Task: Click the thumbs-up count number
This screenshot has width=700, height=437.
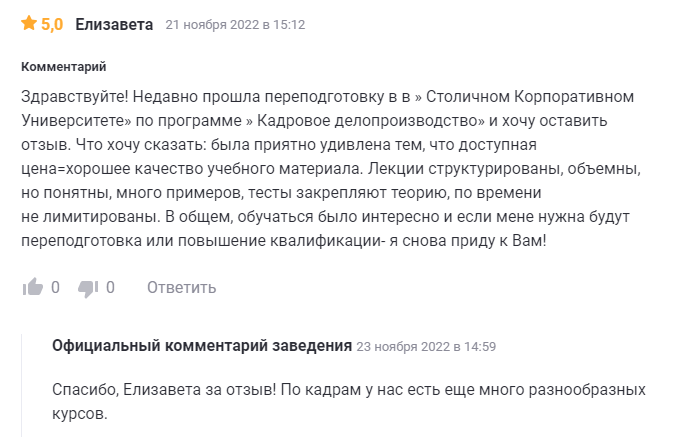Action: (55, 287)
